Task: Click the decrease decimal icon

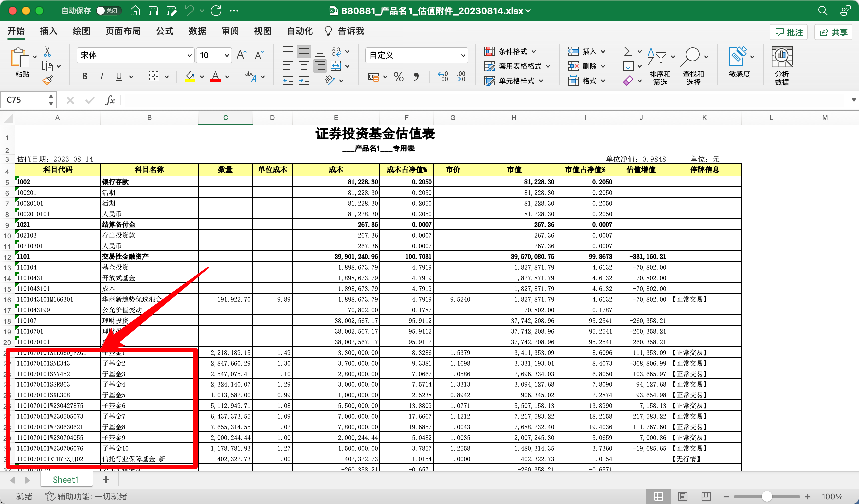Action: 460,77
